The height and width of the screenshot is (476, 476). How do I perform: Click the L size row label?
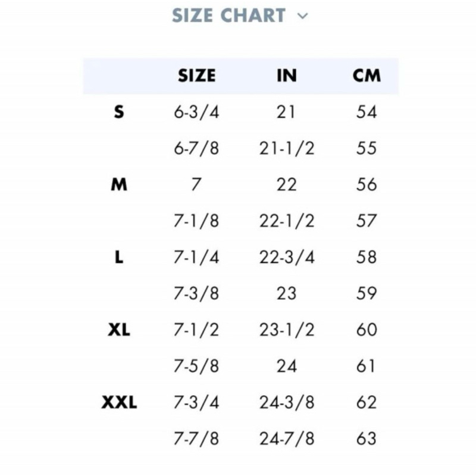click(x=119, y=257)
